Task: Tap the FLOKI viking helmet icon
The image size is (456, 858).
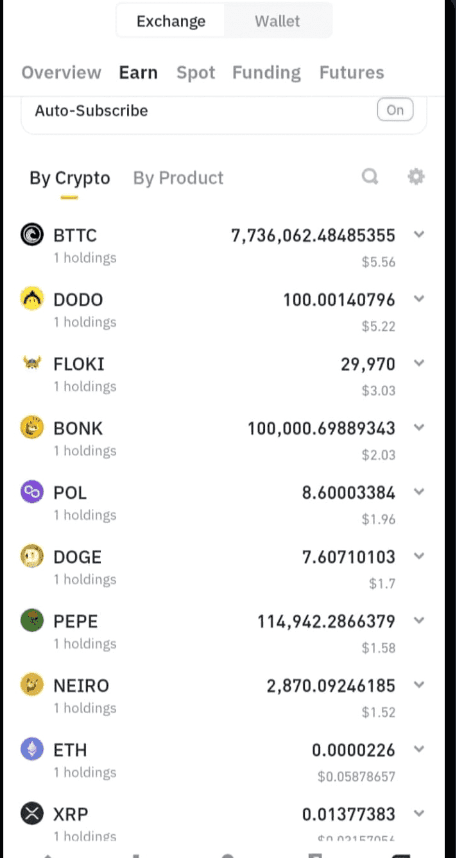Action: [32, 363]
